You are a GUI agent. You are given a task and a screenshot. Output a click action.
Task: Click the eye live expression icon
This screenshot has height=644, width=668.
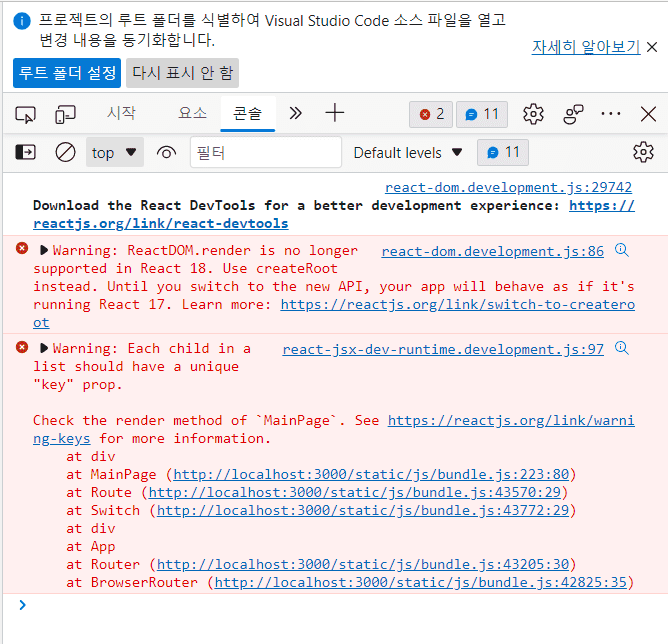pos(167,152)
